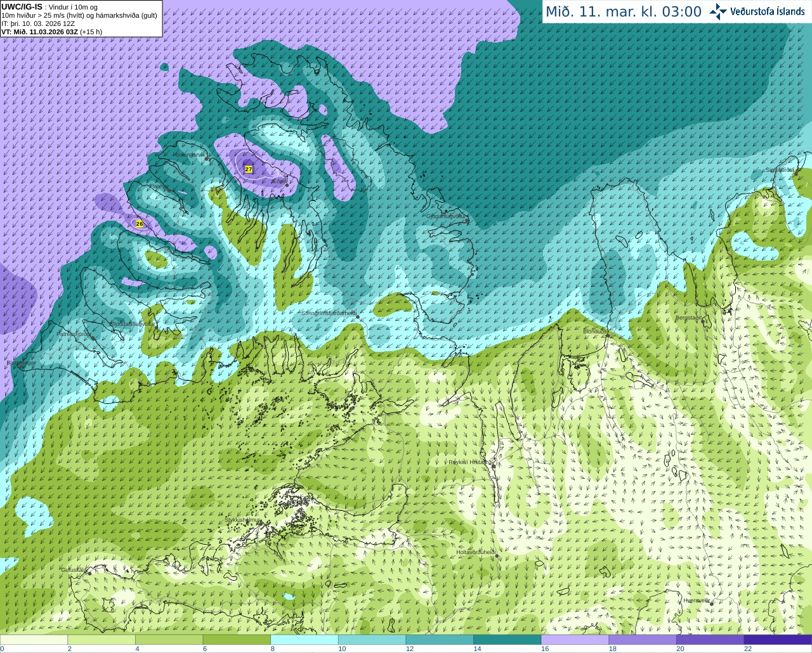
Task: Select the 10–12 m/s turquoise legend swatch
Action: [x=372, y=640]
